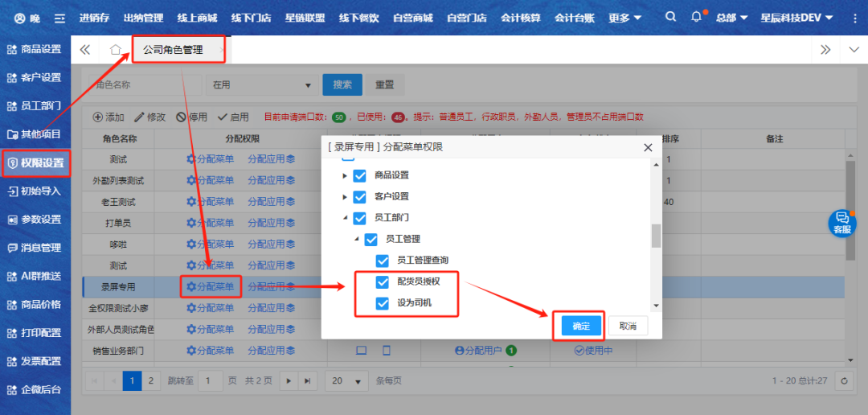Open the 更多 dropdown in top menu
This screenshot has height=415, width=868.
click(624, 18)
